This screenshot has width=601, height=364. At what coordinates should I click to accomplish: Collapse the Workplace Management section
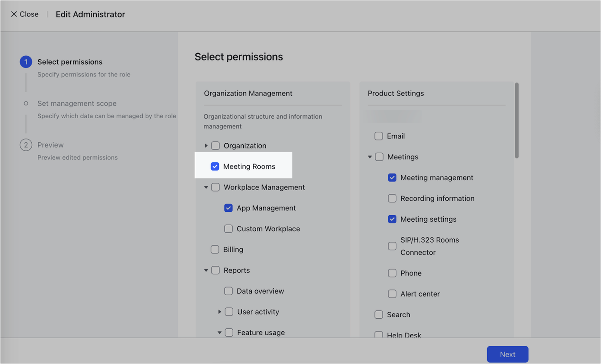pyautogui.click(x=206, y=187)
